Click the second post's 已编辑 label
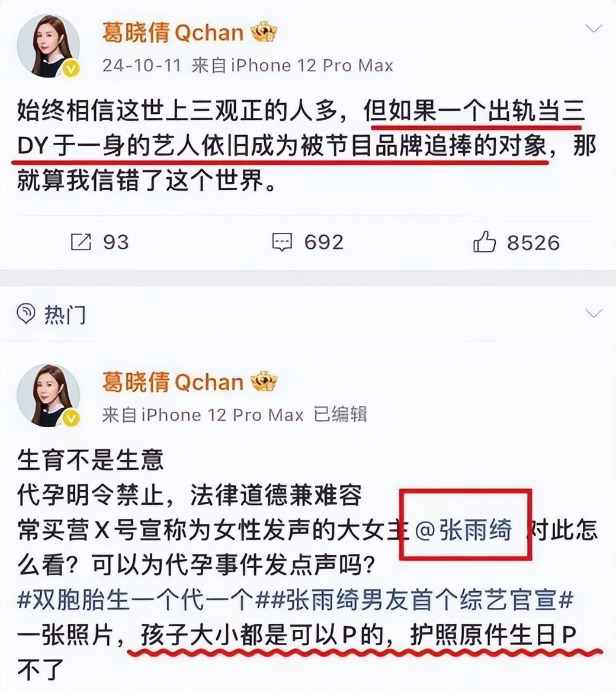 340,415
